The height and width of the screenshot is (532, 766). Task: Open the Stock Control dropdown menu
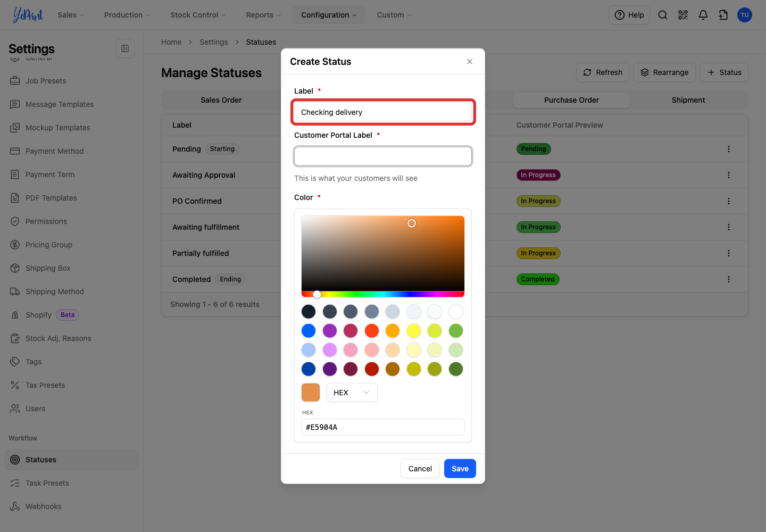198,15
